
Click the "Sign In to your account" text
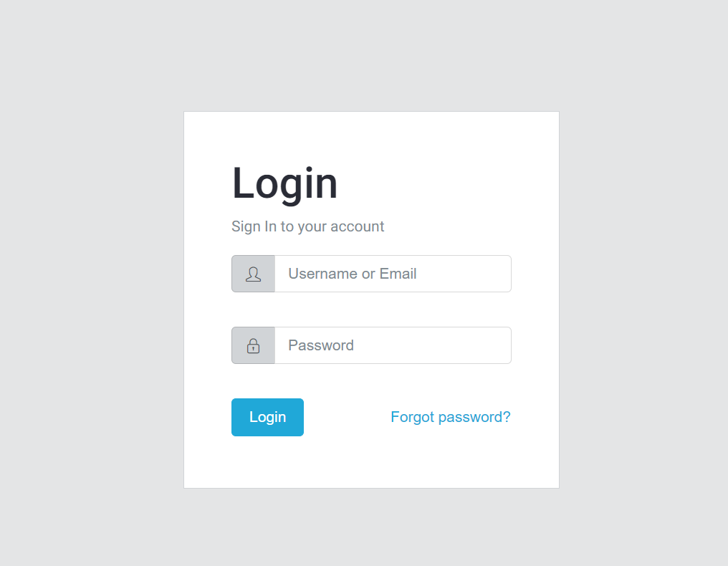pos(307,226)
